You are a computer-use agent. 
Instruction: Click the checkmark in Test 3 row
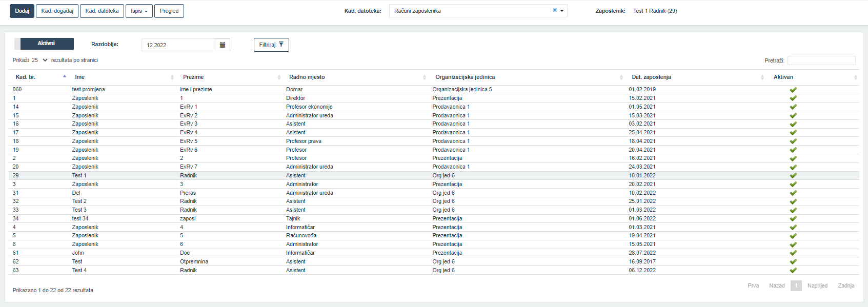tap(793, 210)
